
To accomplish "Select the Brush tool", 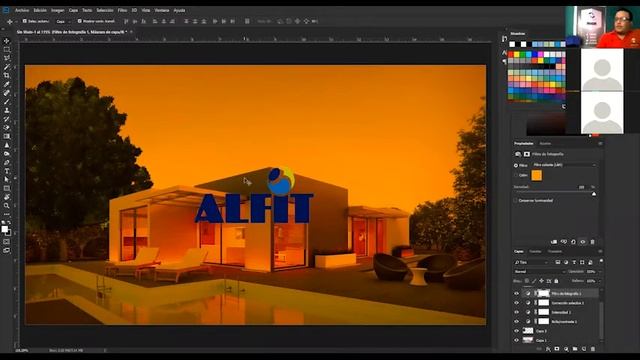I will pyautogui.click(x=7, y=102).
